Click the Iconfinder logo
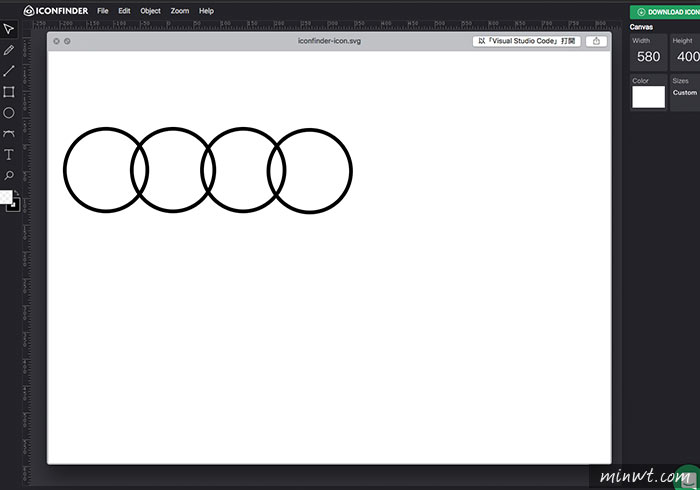The height and width of the screenshot is (490, 700). (x=56, y=11)
